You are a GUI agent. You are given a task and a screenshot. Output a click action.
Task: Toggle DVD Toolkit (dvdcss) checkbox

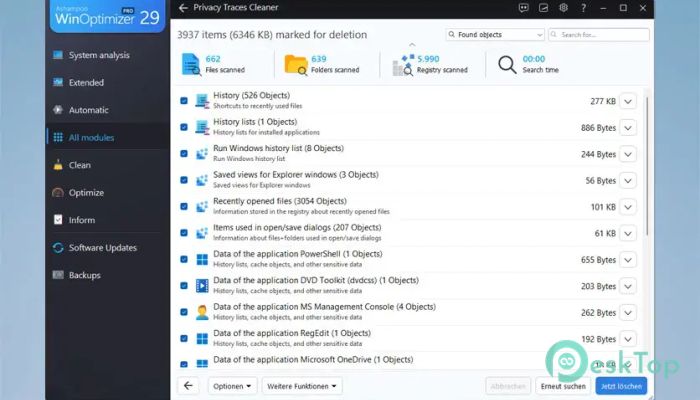coord(183,285)
